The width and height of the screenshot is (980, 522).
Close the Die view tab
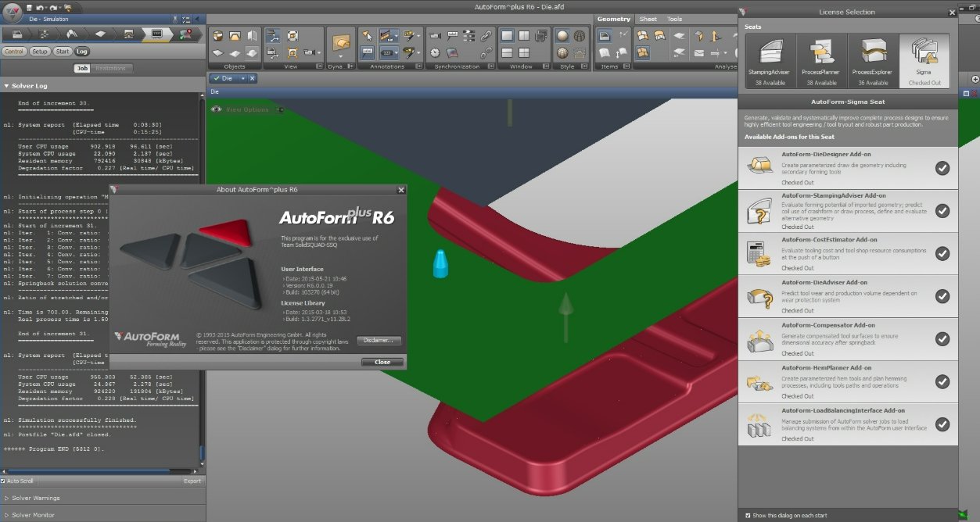tap(253, 79)
